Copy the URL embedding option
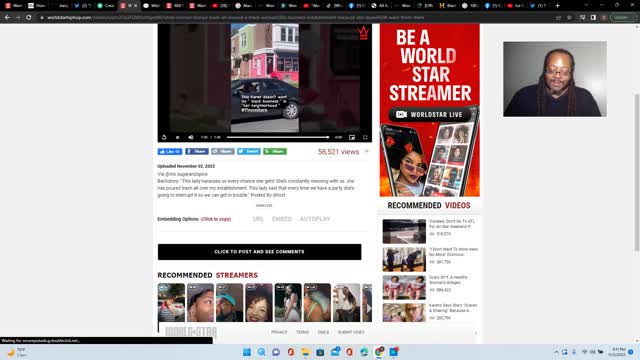 pos(258,219)
